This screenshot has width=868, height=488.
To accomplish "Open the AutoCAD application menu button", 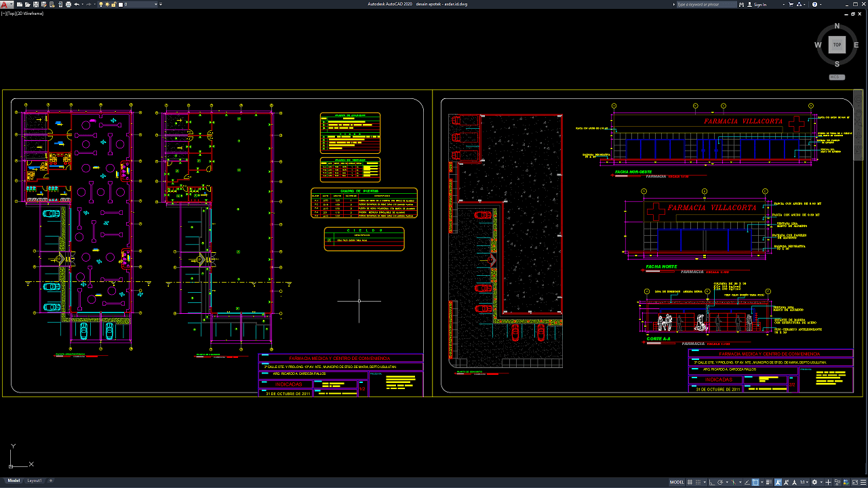I will point(6,4).
